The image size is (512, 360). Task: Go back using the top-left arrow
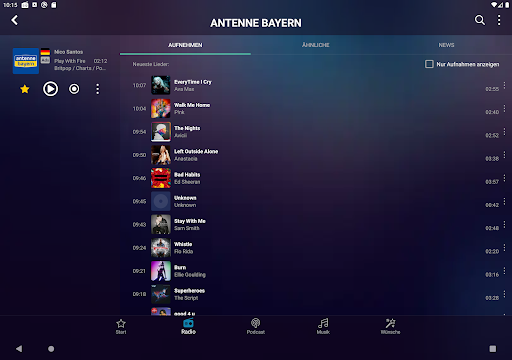[x=14, y=20]
